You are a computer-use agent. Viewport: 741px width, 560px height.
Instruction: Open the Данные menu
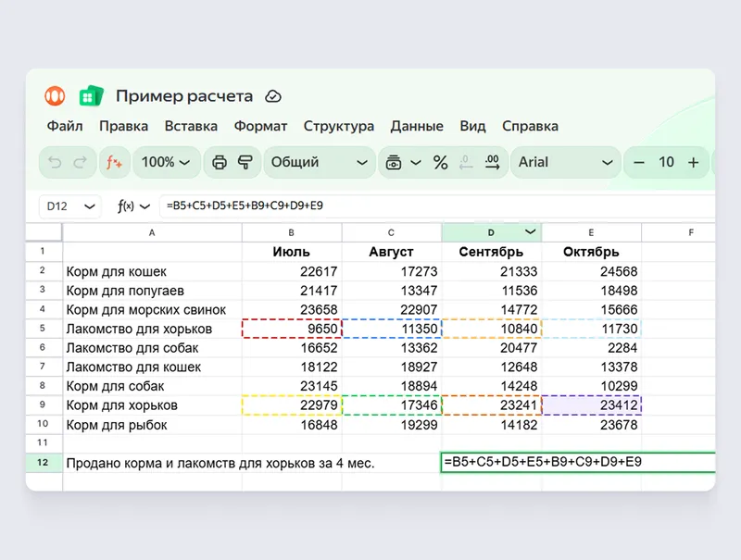coord(417,126)
